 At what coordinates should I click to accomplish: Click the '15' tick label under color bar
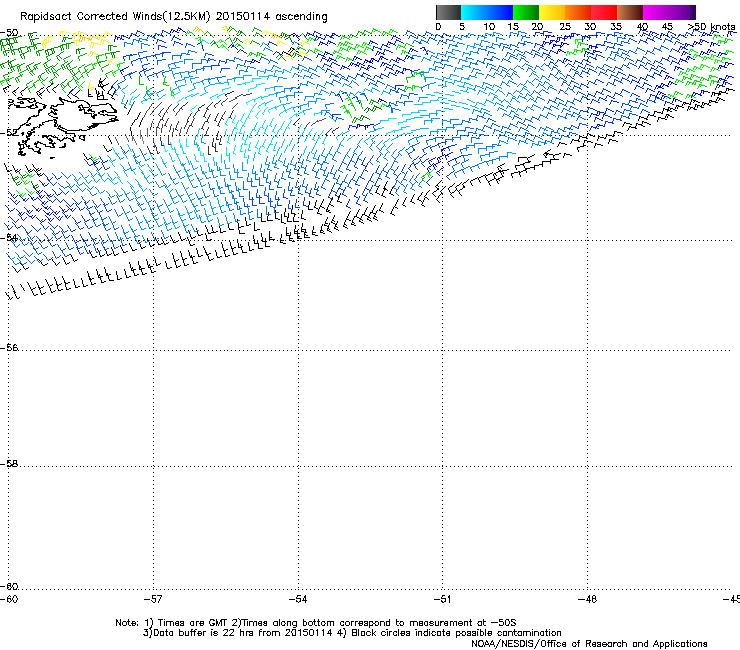click(x=513, y=27)
